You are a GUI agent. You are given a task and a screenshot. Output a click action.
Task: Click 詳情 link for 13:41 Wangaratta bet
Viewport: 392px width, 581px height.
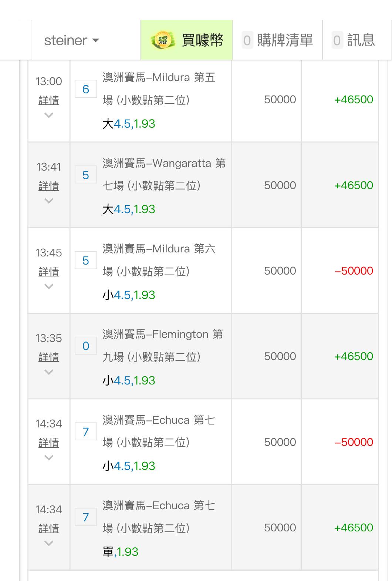tap(49, 186)
